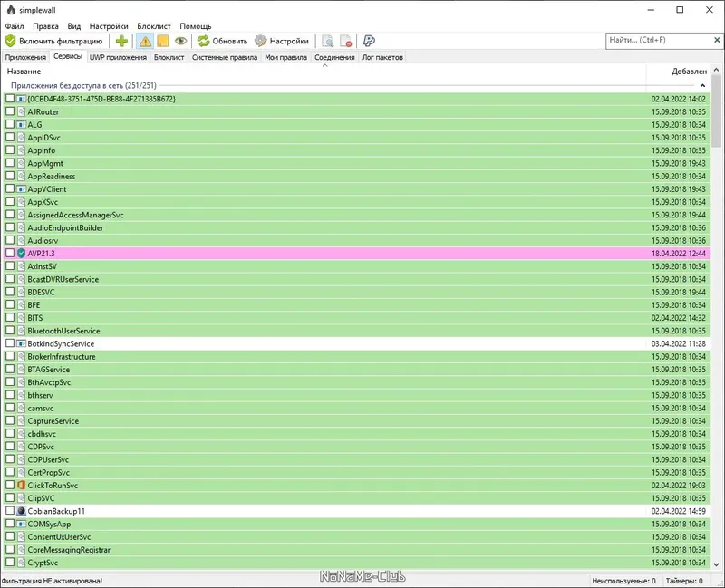Click the sort arrow above column header
725x588 pixels.
(325, 65)
